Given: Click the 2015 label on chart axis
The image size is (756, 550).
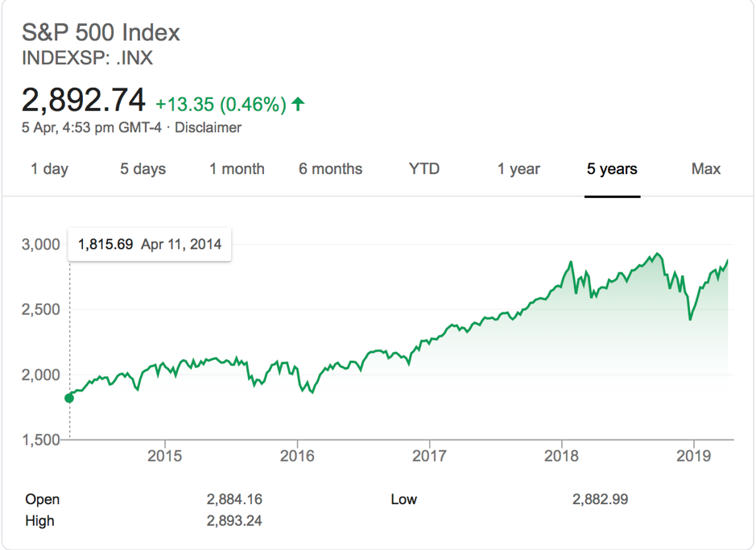Looking at the screenshot, I should (165, 456).
